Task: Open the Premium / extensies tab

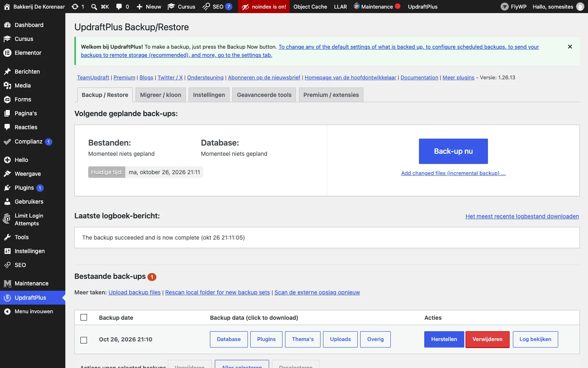Action: pos(331,95)
